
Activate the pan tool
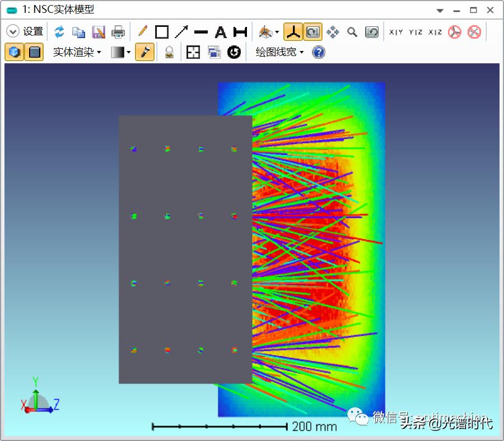[333, 32]
